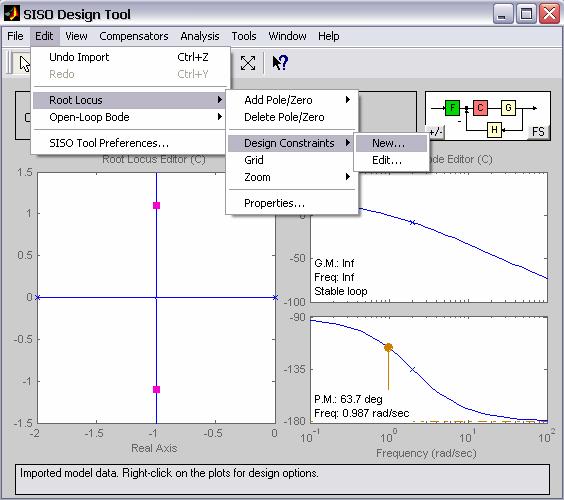Viewport: 564px width, 500px height.
Task: Expand the Add Pole/Zero submenu
Action: (292, 100)
